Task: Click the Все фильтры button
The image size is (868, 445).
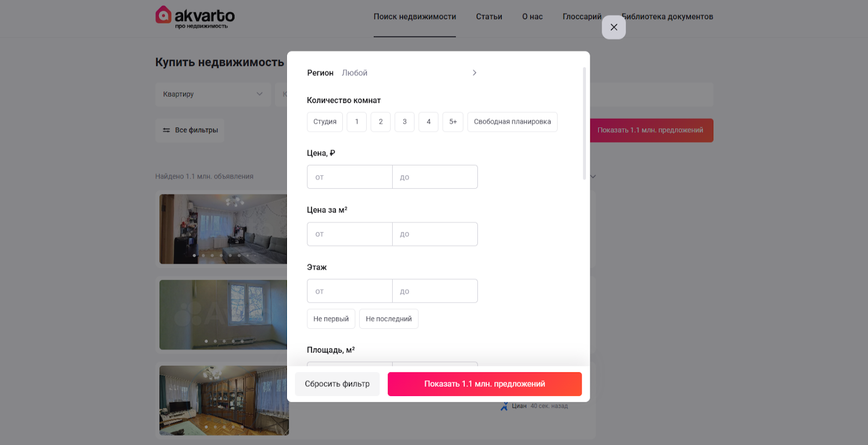Action: click(x=190, y=130)
